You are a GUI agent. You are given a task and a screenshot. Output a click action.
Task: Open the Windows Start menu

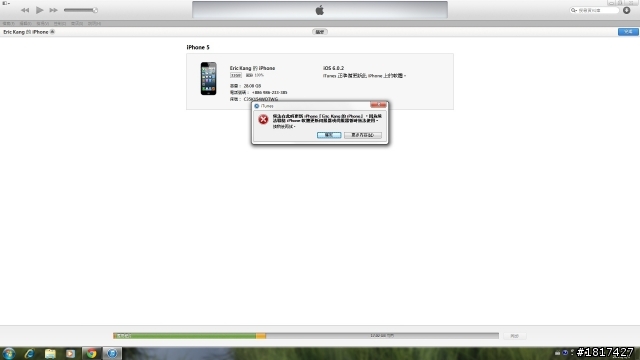[9, 353]
